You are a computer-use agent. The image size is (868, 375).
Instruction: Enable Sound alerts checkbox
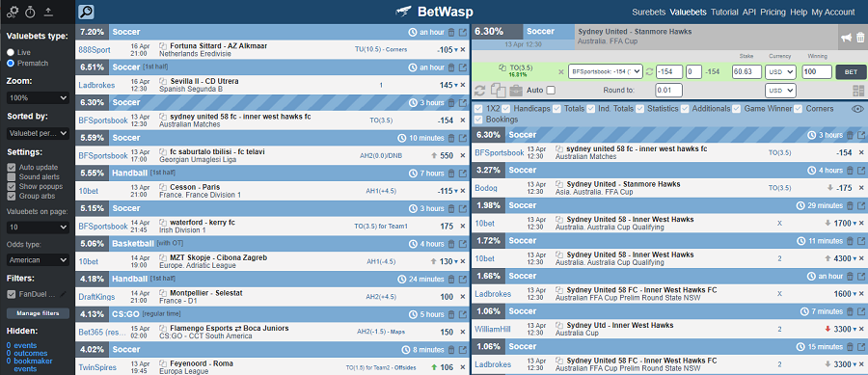click(x=11, y=176)
